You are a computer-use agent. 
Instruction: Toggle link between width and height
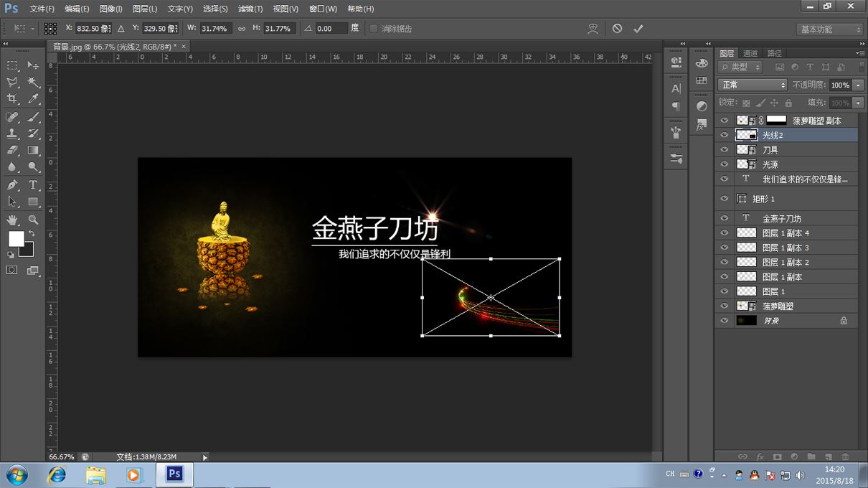[242, 29]
